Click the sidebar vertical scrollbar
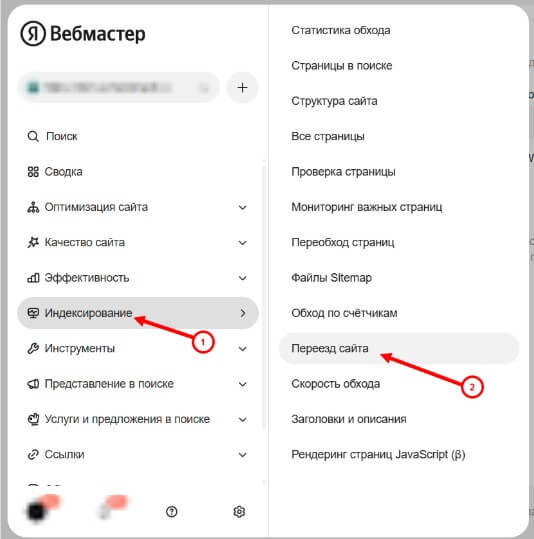The image size is (534, 539). (264, 297)
